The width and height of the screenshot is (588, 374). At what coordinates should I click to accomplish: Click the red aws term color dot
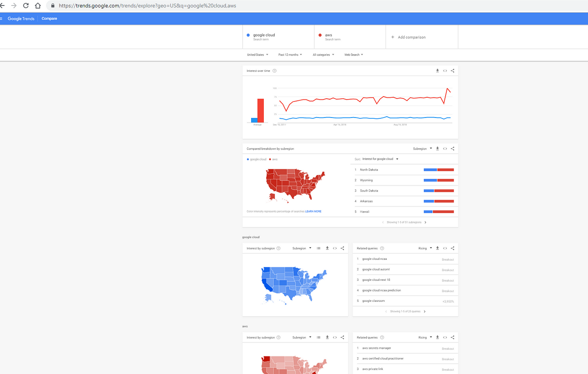point(320,35)
